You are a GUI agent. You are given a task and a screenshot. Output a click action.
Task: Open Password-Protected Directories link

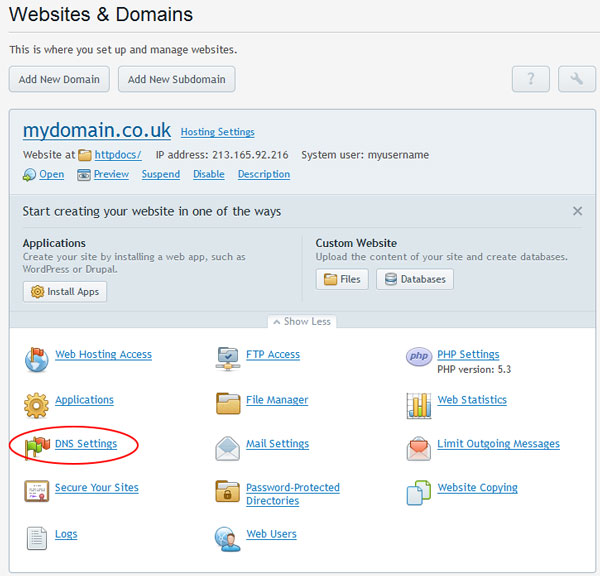coord(293,494)
